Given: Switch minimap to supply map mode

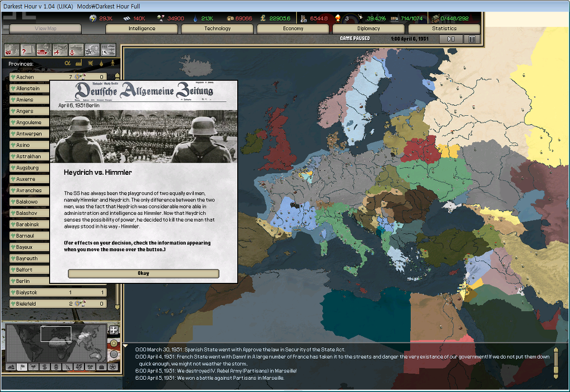Looking at the screenshot, I should (x=56, y=367).
